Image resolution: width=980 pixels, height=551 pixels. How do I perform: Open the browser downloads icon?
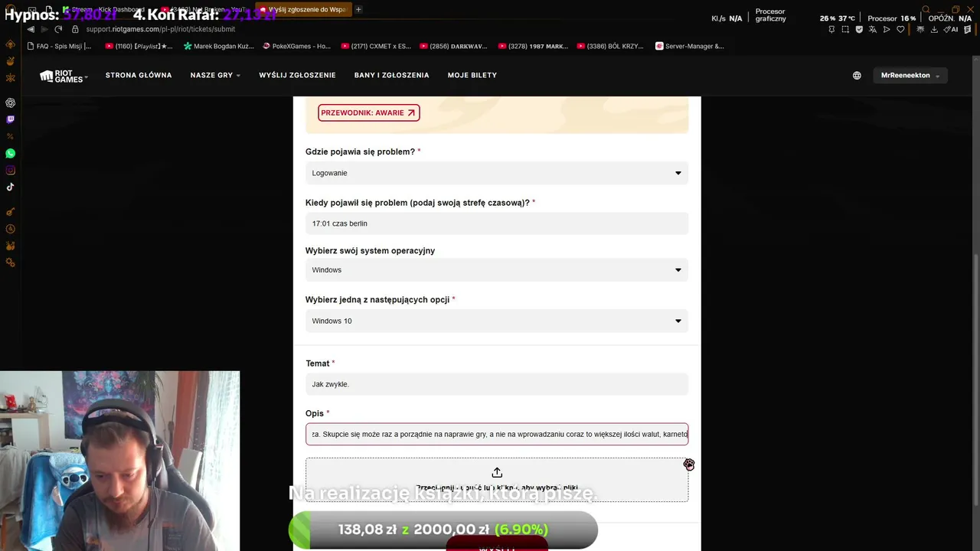[933, 29]
